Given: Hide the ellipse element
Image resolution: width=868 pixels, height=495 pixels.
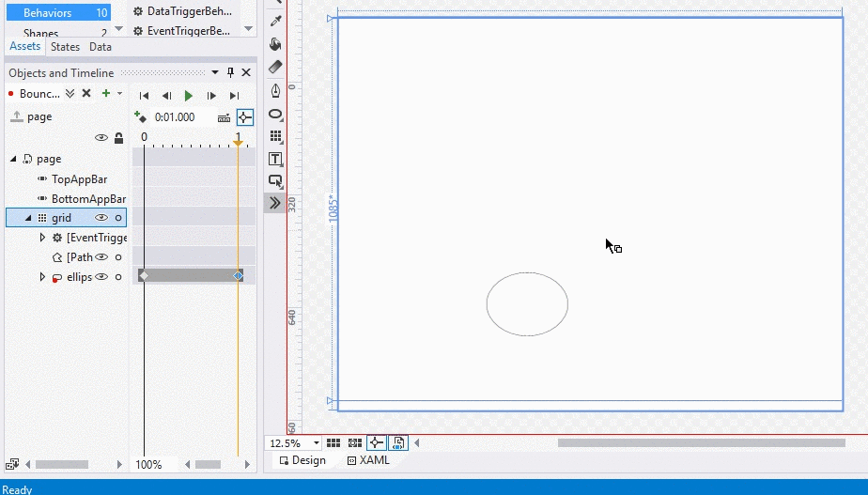Looking at the screenshot, I should pos(101,276).
